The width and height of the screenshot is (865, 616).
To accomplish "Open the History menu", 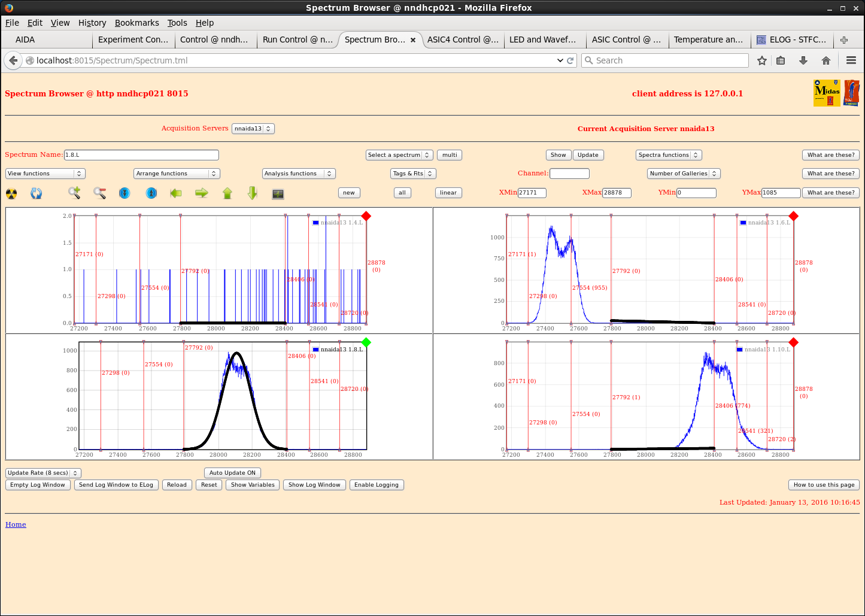I will click(92, 23).
